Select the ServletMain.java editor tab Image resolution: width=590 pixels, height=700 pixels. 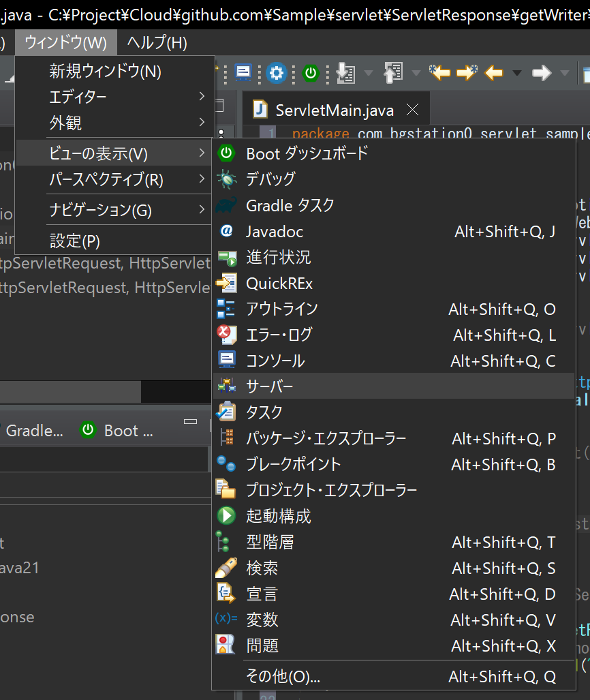tap(335, 110)
